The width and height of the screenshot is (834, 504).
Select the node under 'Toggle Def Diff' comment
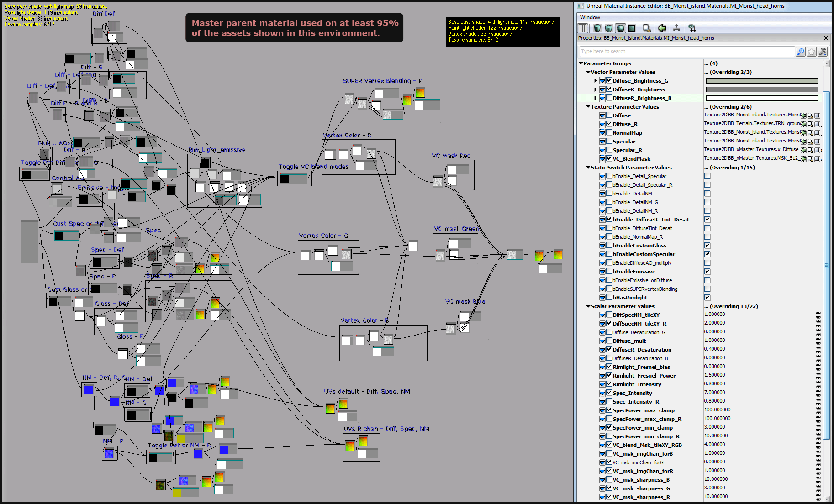coord(35,174)
